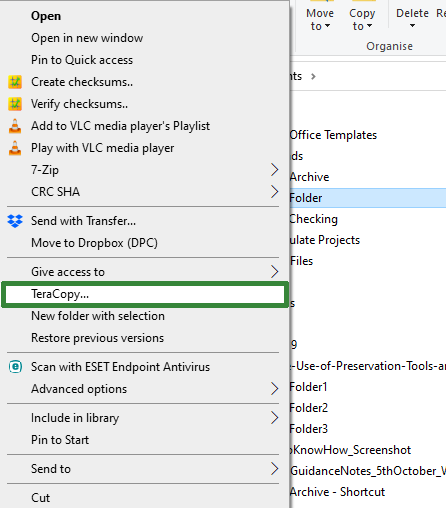The image size is (446, 508).
Task: Expand the 7-Zip submenu arrow
Action: (274, 170)
